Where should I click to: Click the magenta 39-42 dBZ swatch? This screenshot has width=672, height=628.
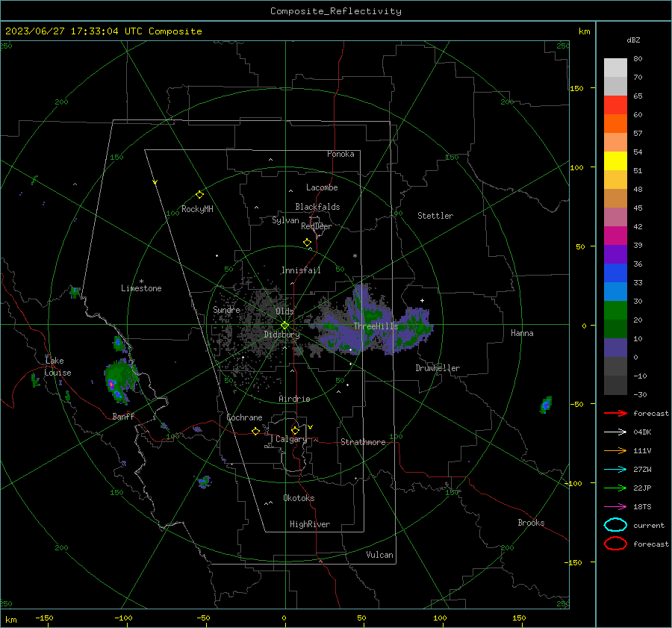pyautogui.click(x=615, y=235)
